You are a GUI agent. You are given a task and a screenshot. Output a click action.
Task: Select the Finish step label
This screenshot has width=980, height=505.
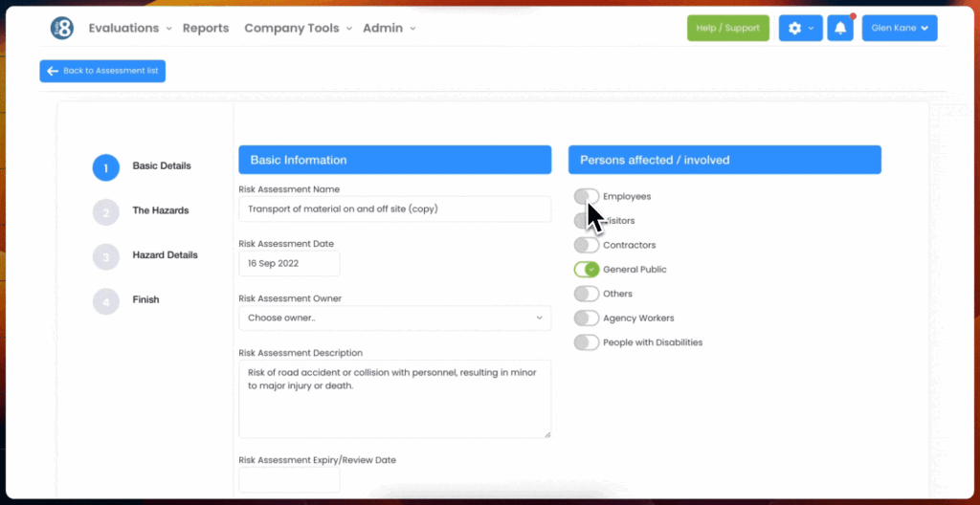pyautogui.click(x=145, y=299)
